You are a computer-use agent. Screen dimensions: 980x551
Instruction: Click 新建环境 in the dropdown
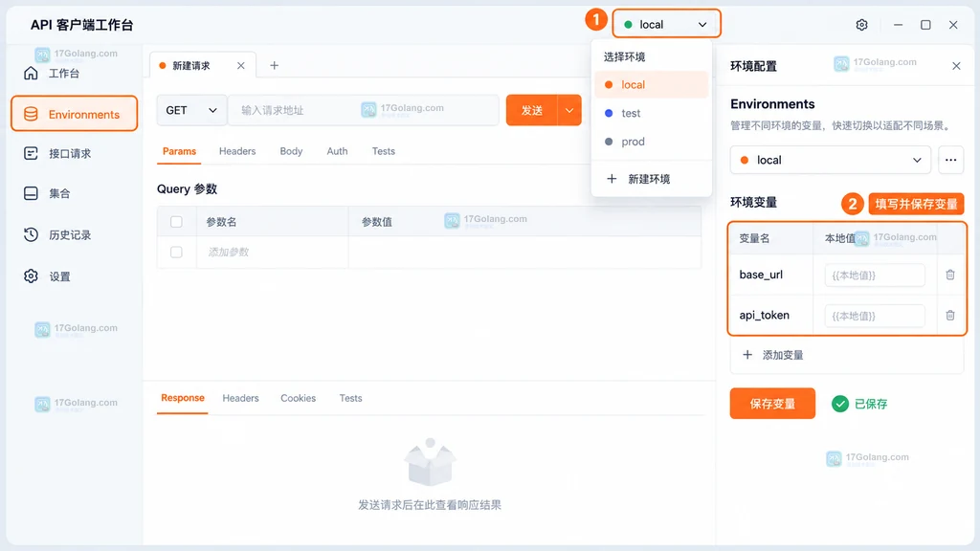pos(638,179)
